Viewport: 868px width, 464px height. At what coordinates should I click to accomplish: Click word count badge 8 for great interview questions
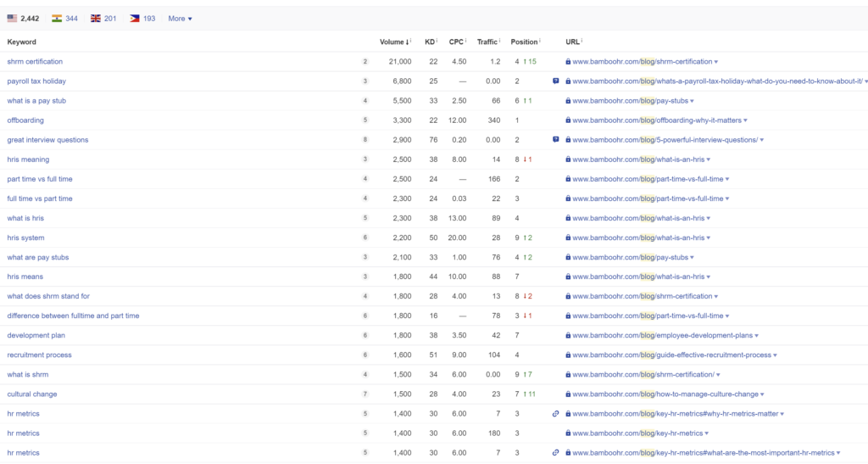364,139
